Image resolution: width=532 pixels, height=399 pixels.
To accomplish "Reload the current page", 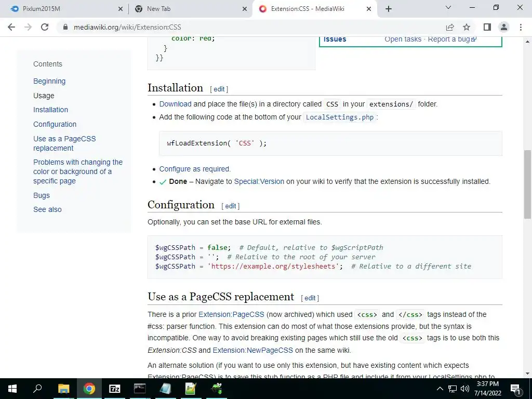I will 45,27.
